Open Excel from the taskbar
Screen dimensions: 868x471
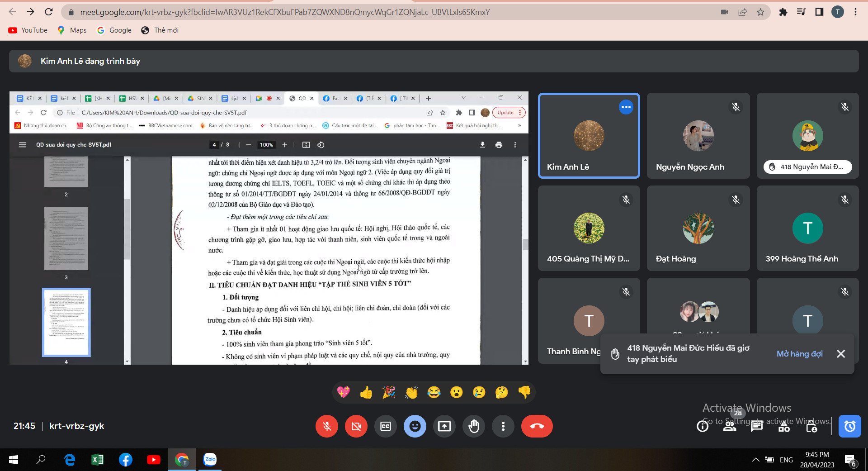pos(97,460)
